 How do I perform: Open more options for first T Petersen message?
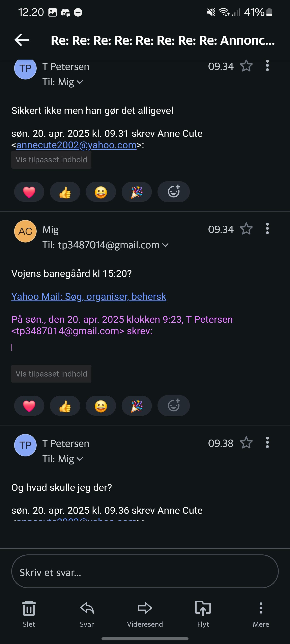click(267, 66)
